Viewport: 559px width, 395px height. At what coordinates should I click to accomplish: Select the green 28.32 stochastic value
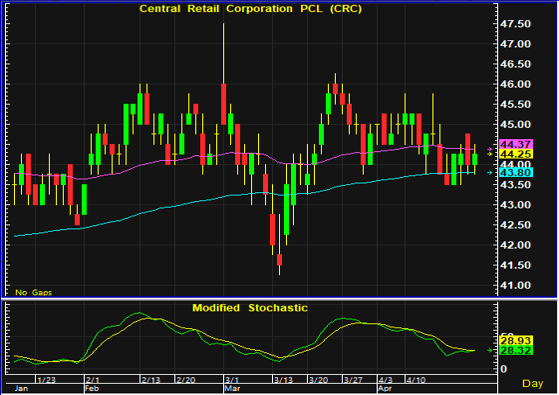pyautogui.click(x=516, y=350)
